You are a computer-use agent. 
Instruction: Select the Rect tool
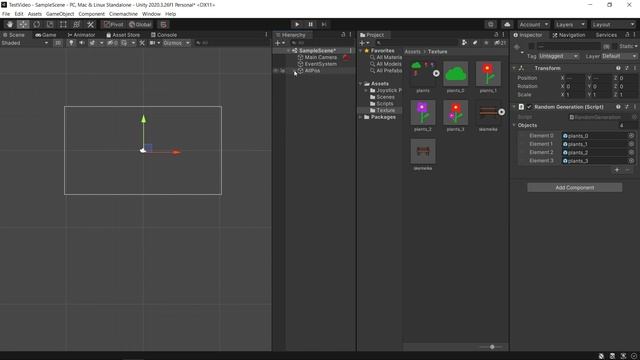63,24
